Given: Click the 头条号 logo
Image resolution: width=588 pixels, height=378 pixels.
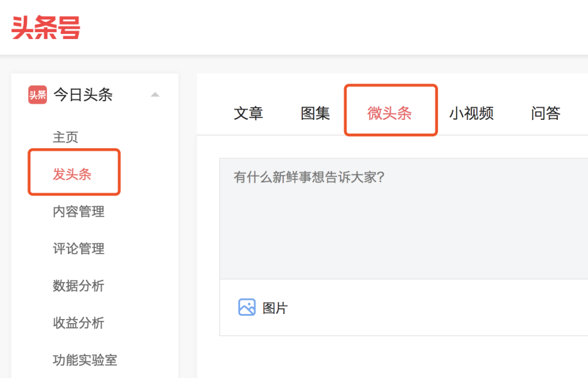Looking at the screenshot, I should 45,28.
